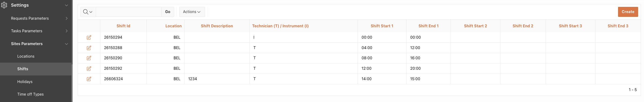Click the Shift Start 1 column header
This screenshot has width=644, height=102.
(382, 26)
